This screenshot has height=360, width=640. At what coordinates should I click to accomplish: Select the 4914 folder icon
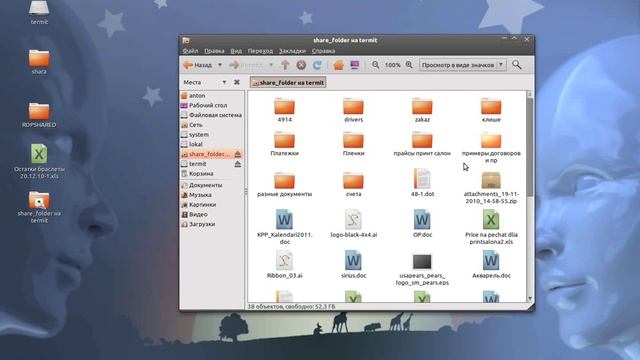point(284,106)
